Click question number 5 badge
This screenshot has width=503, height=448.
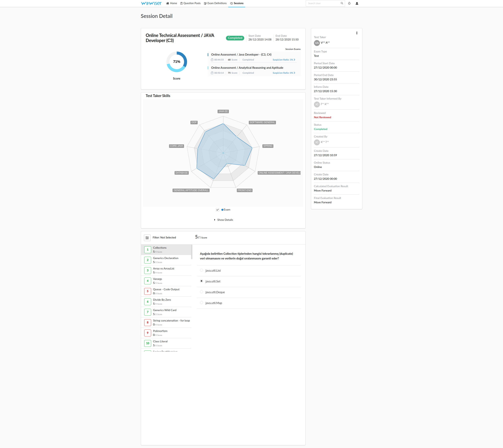(x=148, y=291)
